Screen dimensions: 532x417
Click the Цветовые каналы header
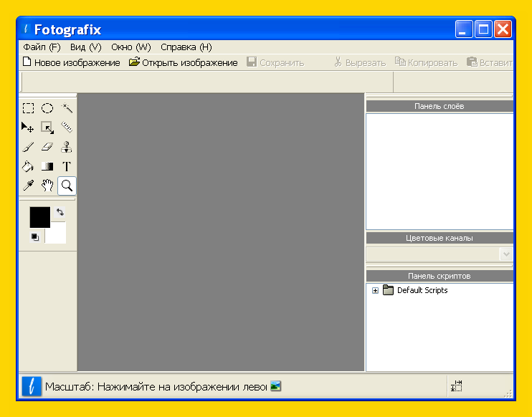click(440, 238)
